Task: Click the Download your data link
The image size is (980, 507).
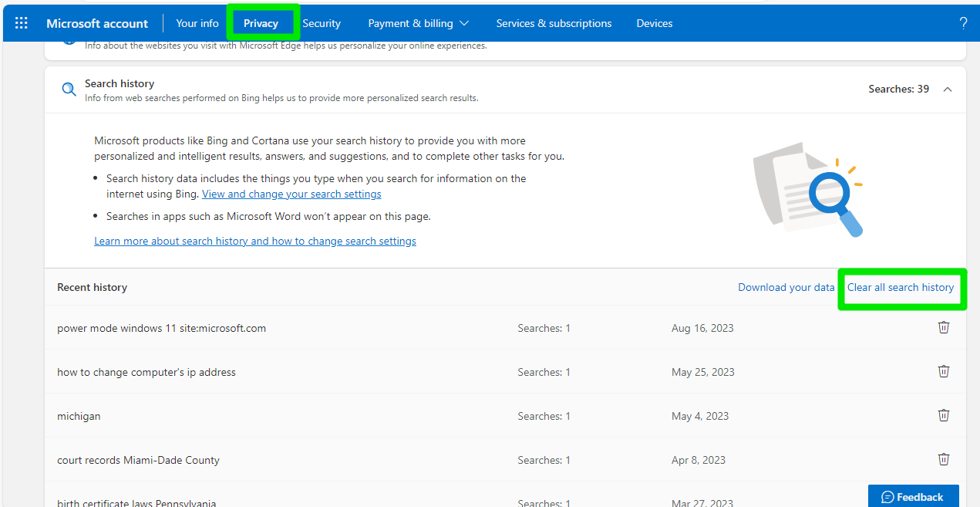Action: click(x=786, y=287)
